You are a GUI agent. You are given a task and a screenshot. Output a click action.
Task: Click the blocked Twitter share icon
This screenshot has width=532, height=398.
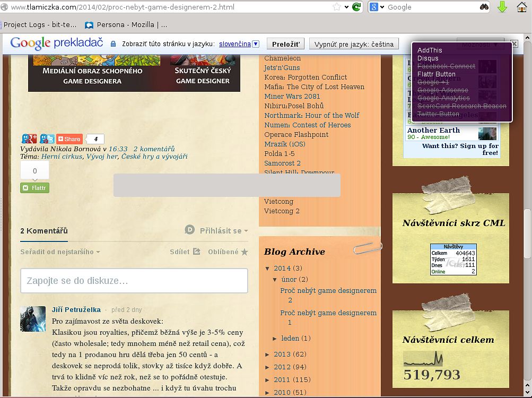pyautogui.click(x=47, y=139)
